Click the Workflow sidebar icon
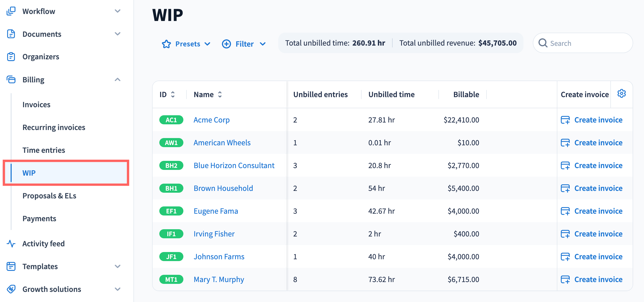This screenshot has width=644, height=302. (x=11, y=11)
